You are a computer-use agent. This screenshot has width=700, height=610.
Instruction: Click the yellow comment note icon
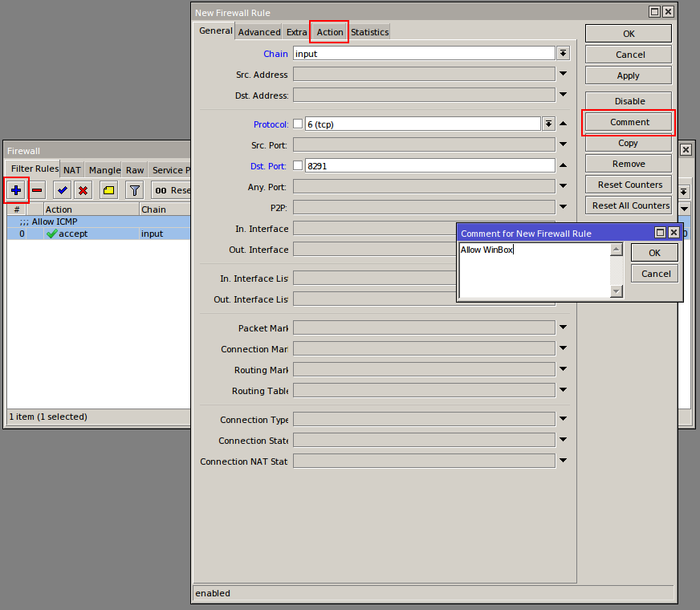click(109, 190)
